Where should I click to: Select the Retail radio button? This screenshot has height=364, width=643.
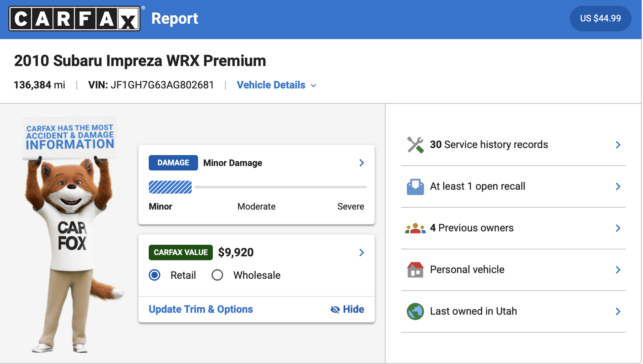155,275
